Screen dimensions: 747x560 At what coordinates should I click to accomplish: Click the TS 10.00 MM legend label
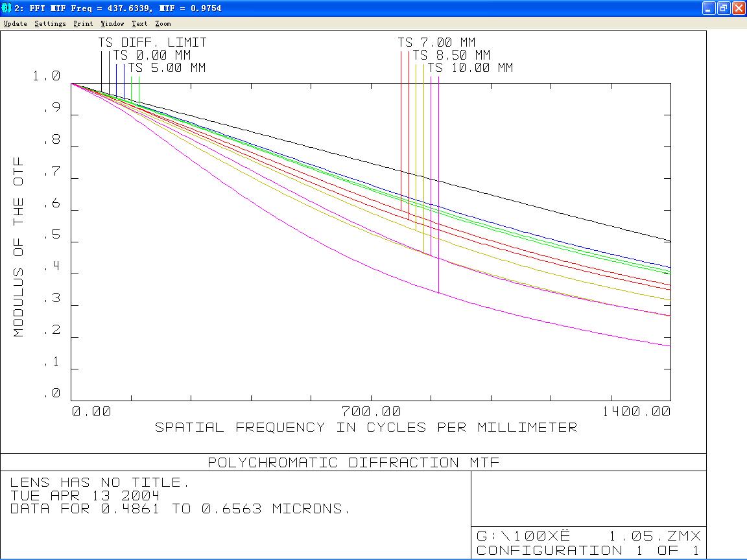(470, 68)
